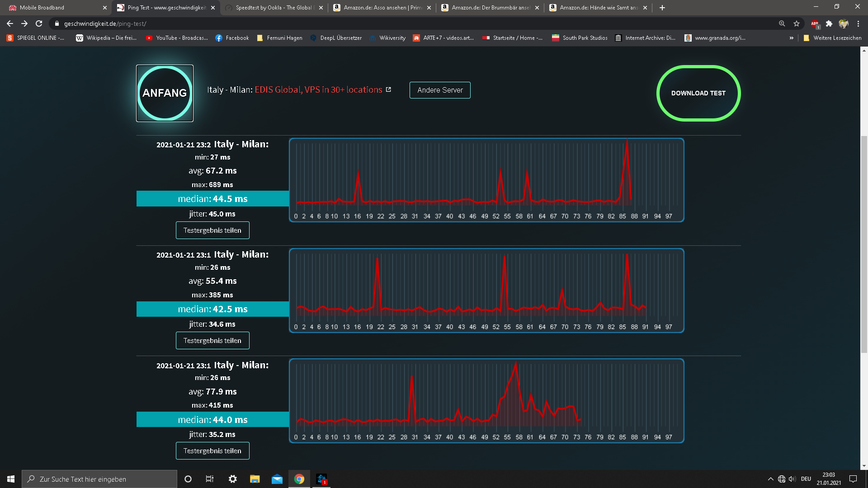Open Andere Server selection
The image size is (868, 488).
[x=439, y=90]
